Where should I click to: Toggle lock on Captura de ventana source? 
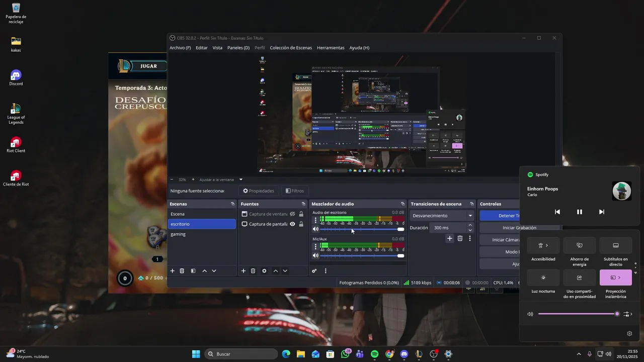coord(301,214)
